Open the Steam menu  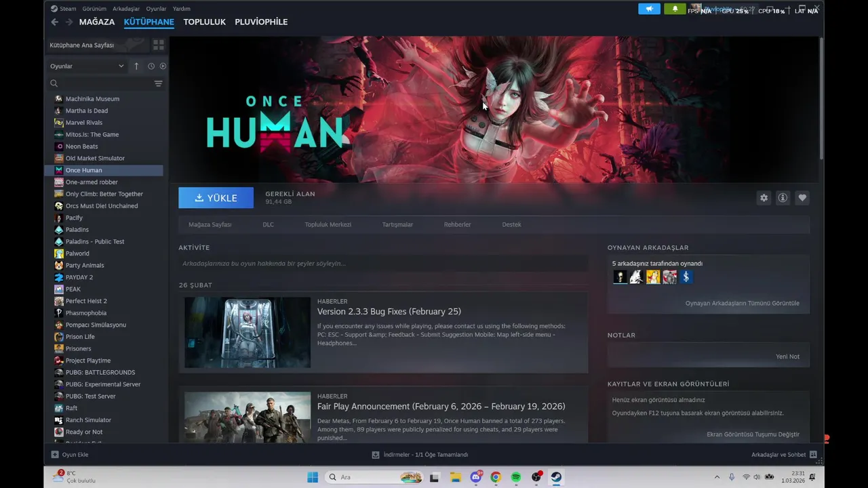coord(64,9)
